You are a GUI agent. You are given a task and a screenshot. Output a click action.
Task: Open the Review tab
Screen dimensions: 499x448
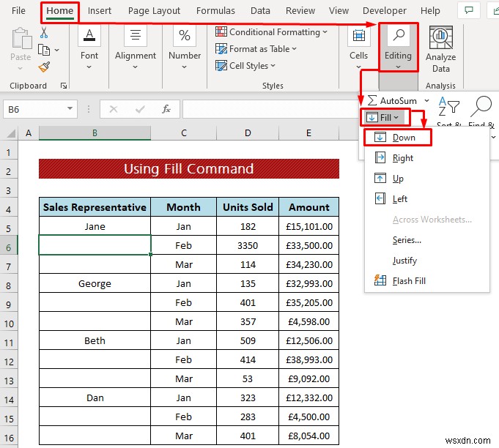300,11
